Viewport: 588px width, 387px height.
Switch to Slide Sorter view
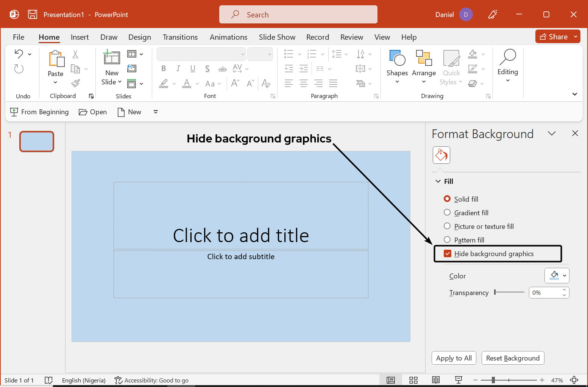pyautogui.click(x=413, y=380)
